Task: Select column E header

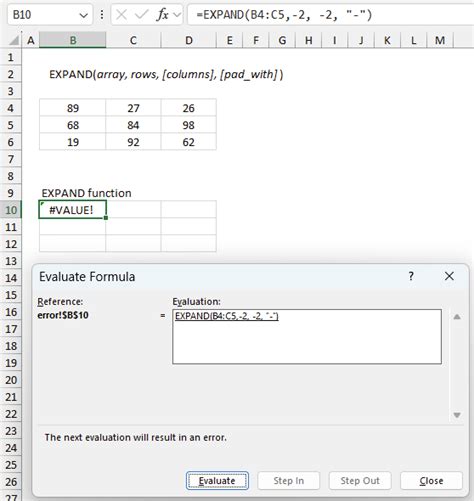Action: click(x=229, y=40)
